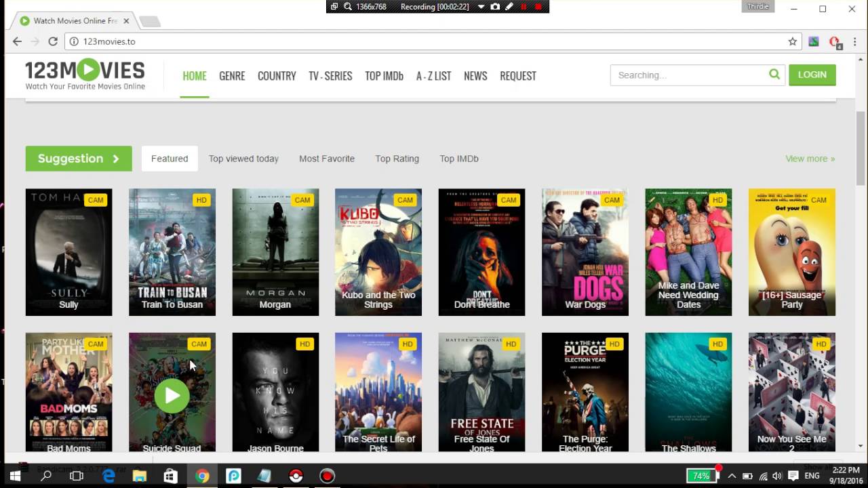Click the 123Movies logo
Screen dimensions: 868x488
point(85,75)
